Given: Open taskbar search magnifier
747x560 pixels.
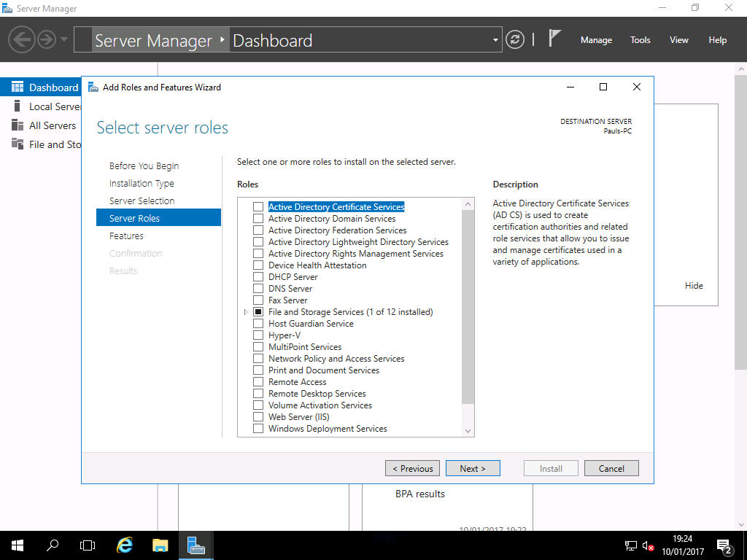Looking at the screenshot, I should [53, 545].
